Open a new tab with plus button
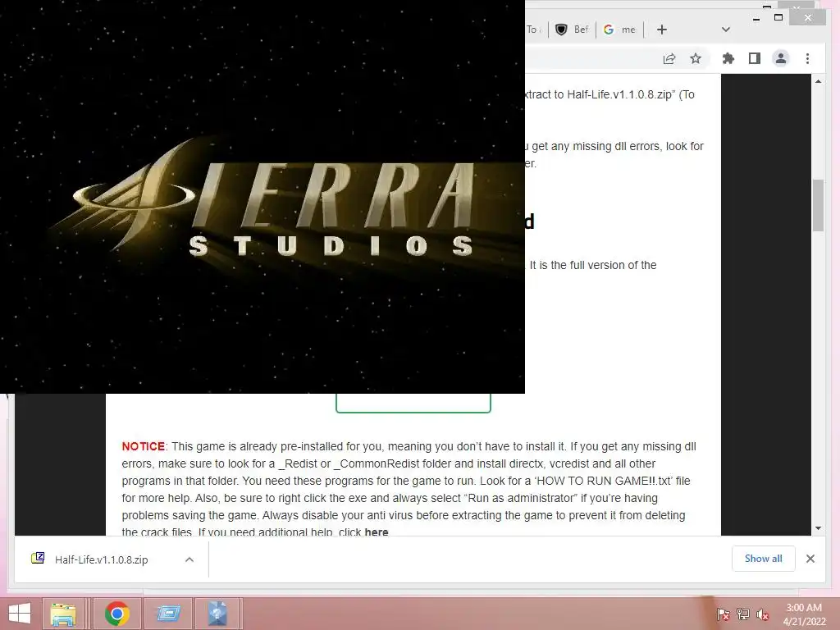 [x=662, y=30]
